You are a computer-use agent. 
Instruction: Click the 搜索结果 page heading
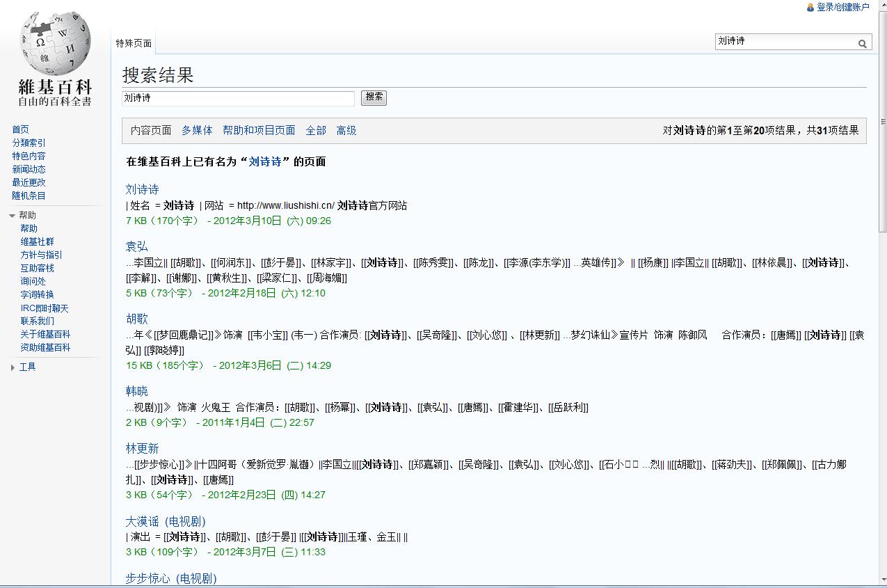click(x=158, y=75)
